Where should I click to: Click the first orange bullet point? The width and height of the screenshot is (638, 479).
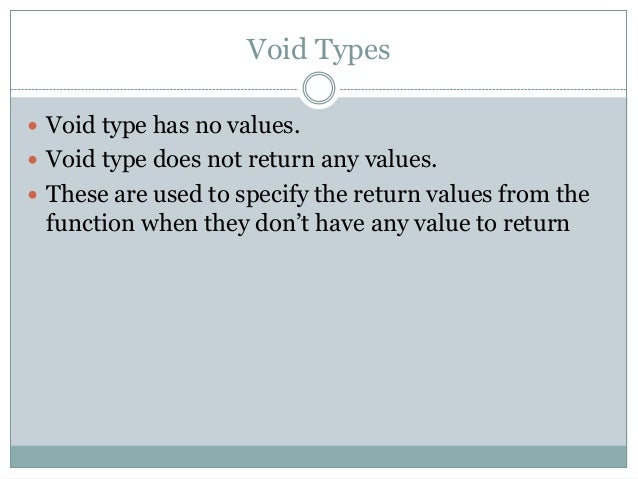(33, 125)
